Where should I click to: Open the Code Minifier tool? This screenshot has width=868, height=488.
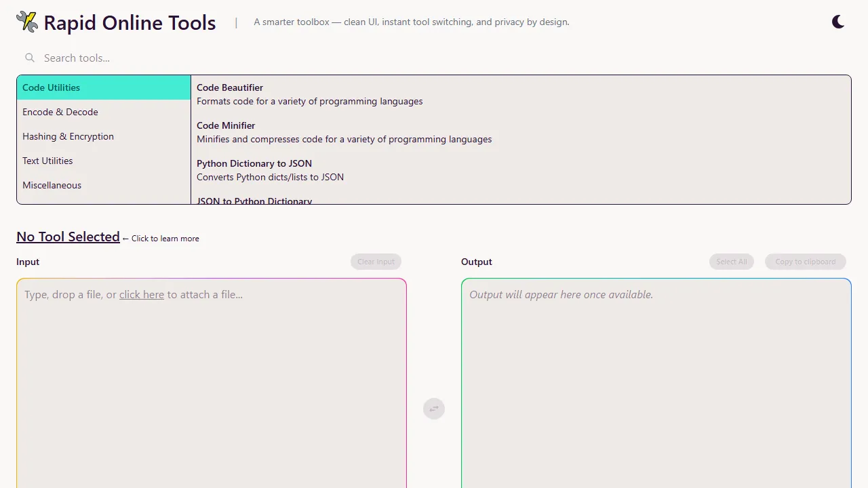pos(226,125)
